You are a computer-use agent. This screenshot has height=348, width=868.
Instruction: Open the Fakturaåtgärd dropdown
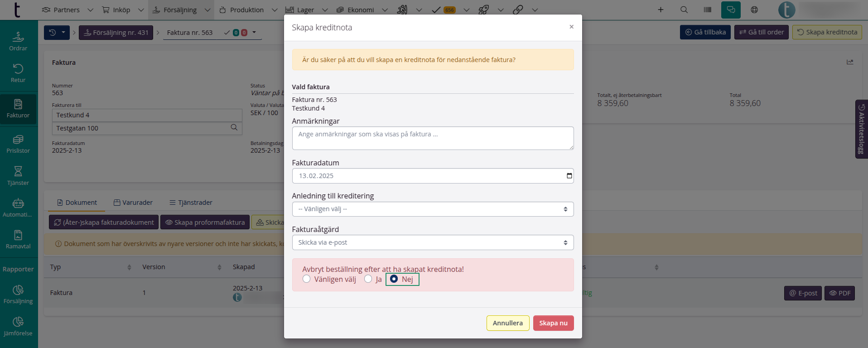[433, 242]
